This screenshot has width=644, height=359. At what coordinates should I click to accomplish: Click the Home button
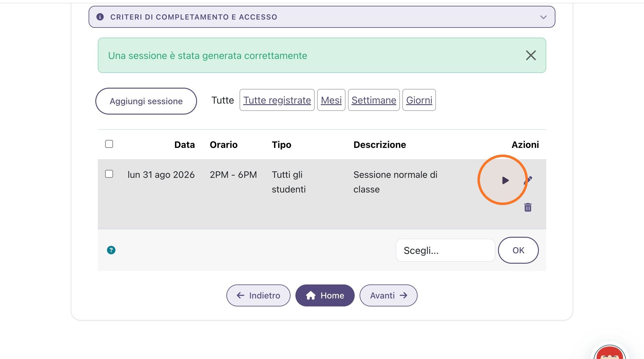tap(325, 295)
